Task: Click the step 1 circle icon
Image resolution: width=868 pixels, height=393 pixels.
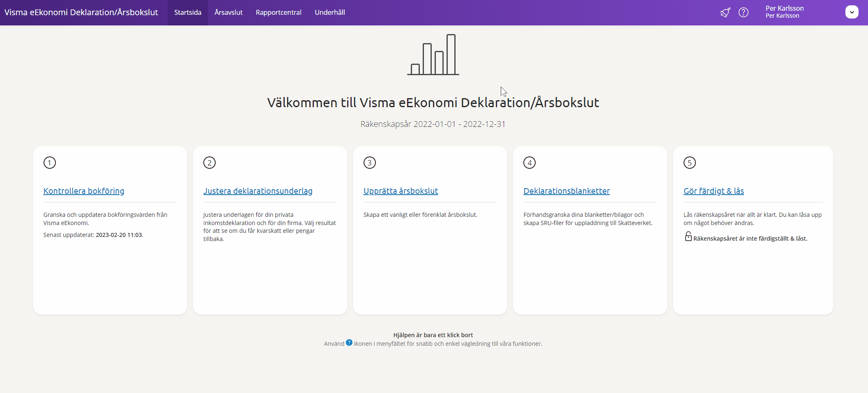Action: pos(50,163)
